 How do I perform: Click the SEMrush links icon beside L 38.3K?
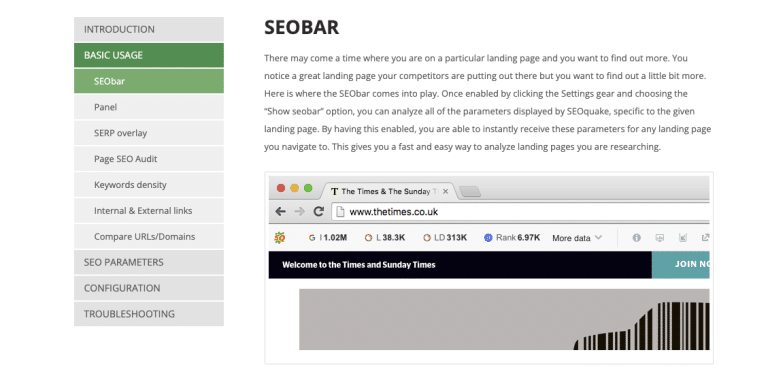pos(369,238)
